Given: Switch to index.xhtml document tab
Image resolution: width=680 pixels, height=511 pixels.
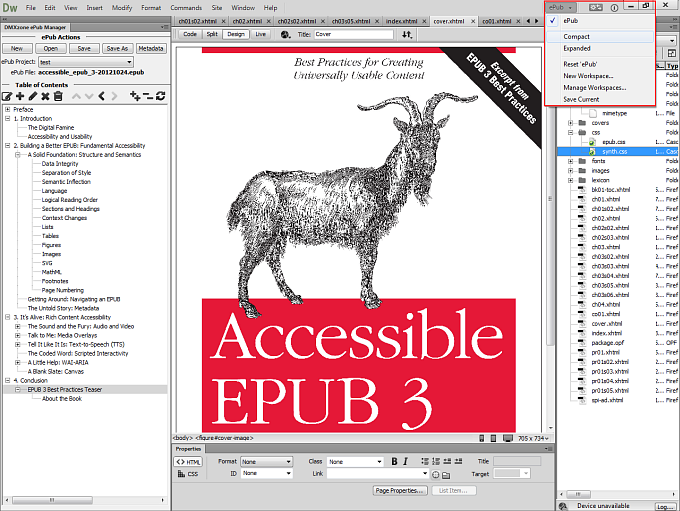Looking at the screenshot, I should click(x=402, y=21).
